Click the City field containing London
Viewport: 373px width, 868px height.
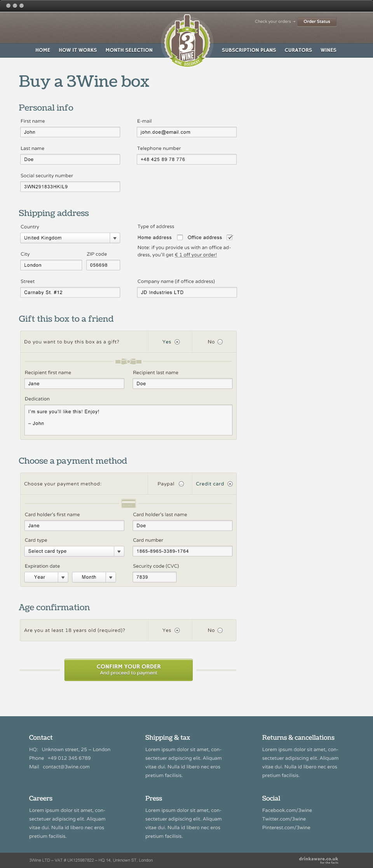coord(51,265)
